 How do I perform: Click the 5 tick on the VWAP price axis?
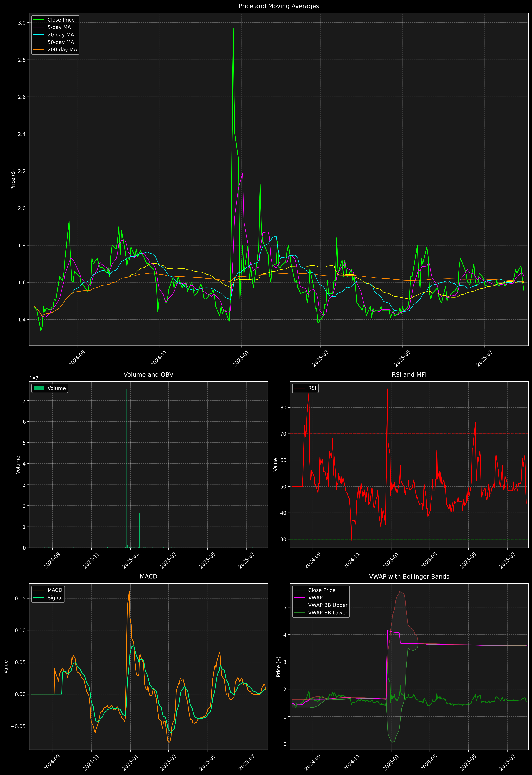pos(285,608)
